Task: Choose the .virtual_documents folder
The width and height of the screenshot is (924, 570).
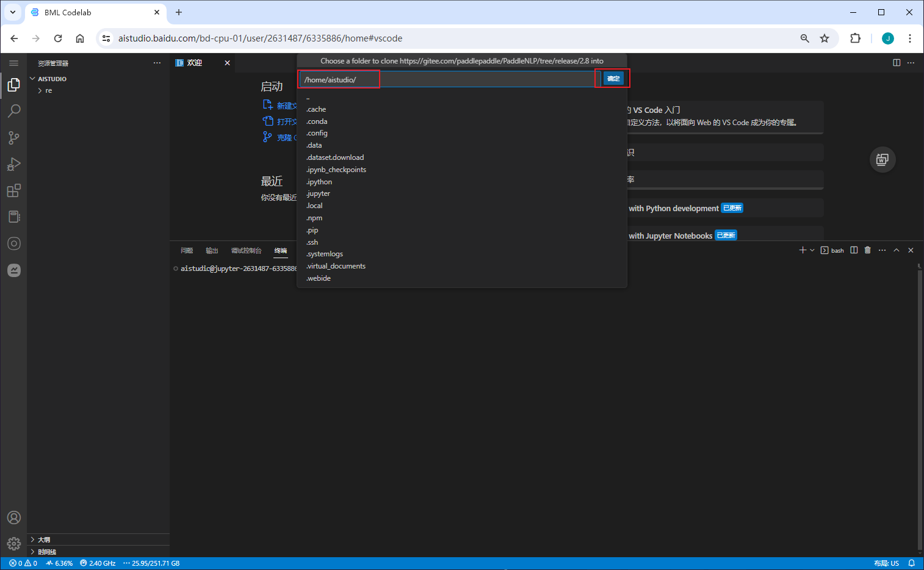Action: click(x=462, y=266)
